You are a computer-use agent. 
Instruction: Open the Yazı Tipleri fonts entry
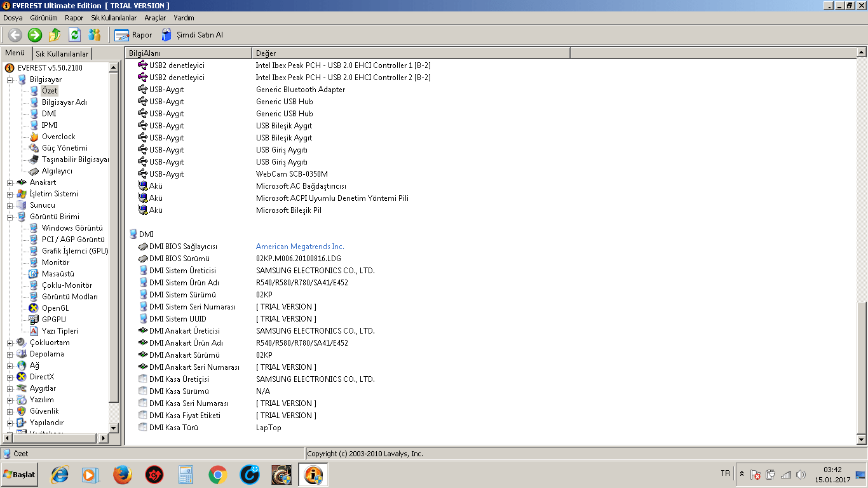click(x=60, y=331)
